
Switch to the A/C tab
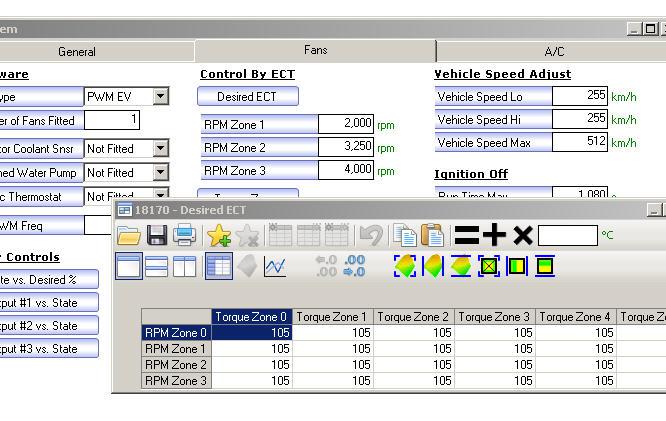click(x=554, y=52)
